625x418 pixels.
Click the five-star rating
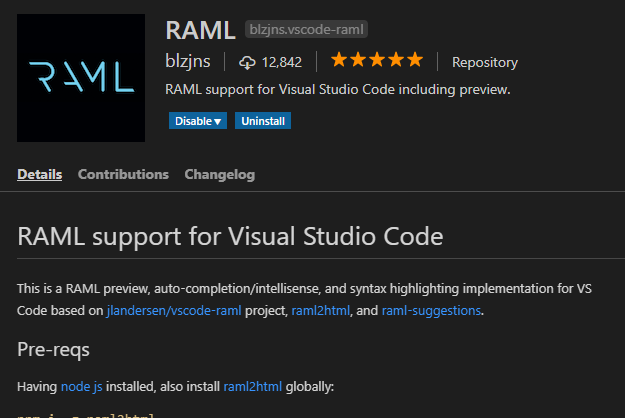tap(377, 60)
